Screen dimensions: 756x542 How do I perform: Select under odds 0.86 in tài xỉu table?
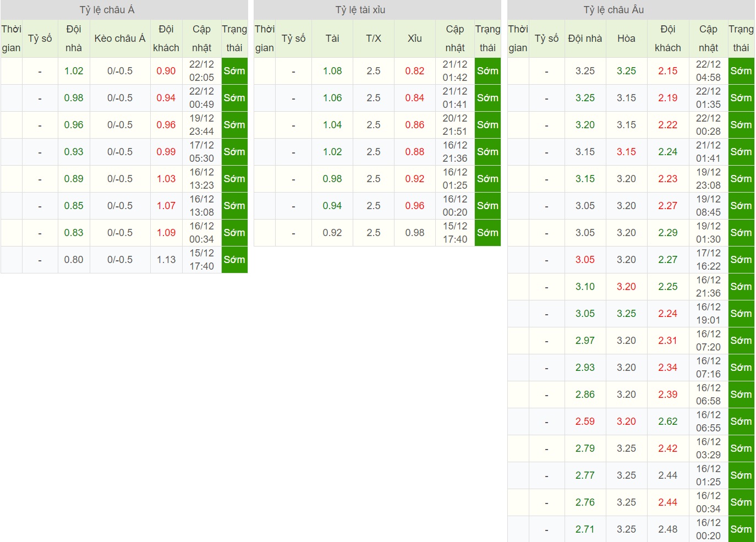point(415,125)
